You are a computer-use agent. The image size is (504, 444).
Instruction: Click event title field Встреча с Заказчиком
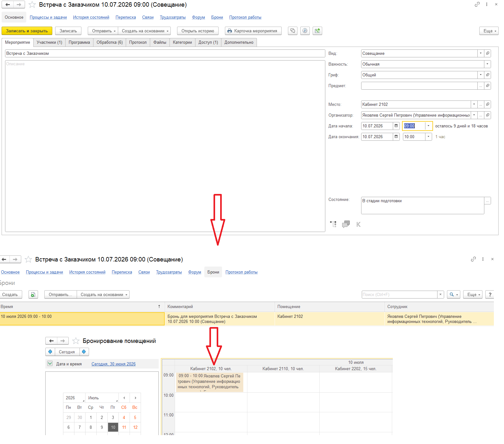[165, 53]
